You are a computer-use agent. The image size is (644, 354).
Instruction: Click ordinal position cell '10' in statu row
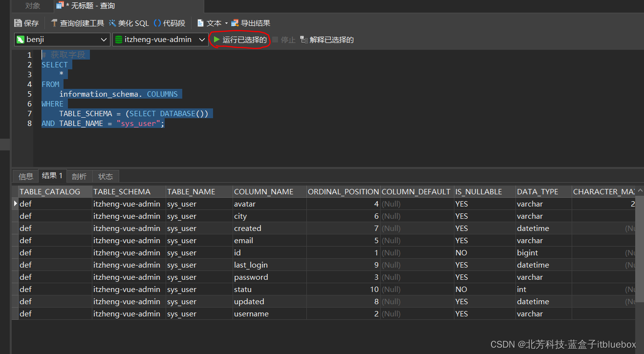(343, 289)
